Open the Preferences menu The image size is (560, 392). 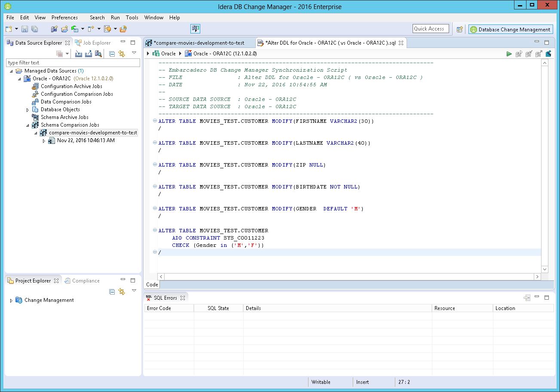tap(64, 18)
